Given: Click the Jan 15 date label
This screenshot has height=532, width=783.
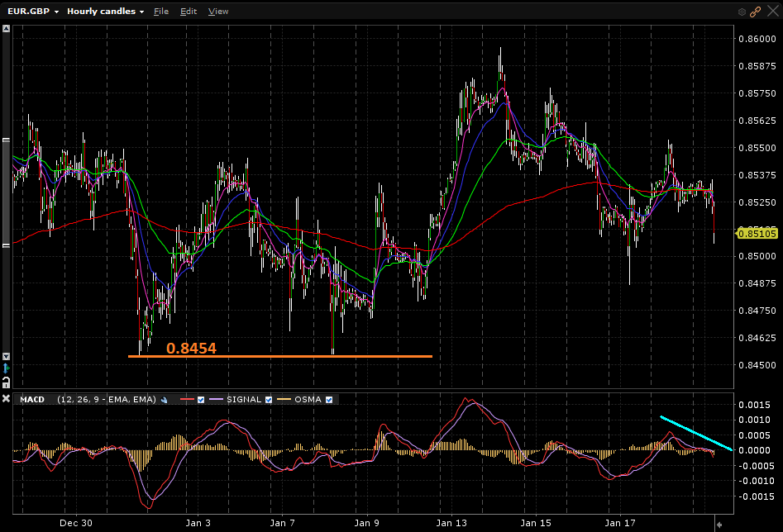Looking at the screenshot, I should click(536, 523).
